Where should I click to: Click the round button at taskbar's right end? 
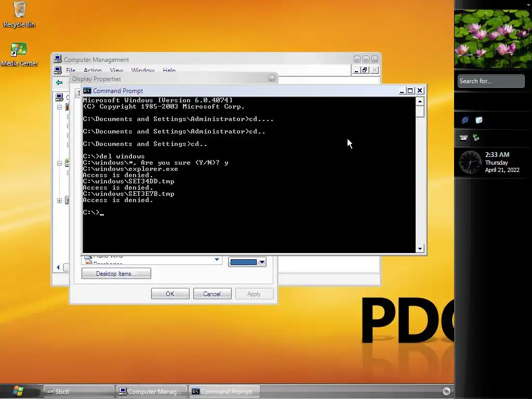coord(446,391)
